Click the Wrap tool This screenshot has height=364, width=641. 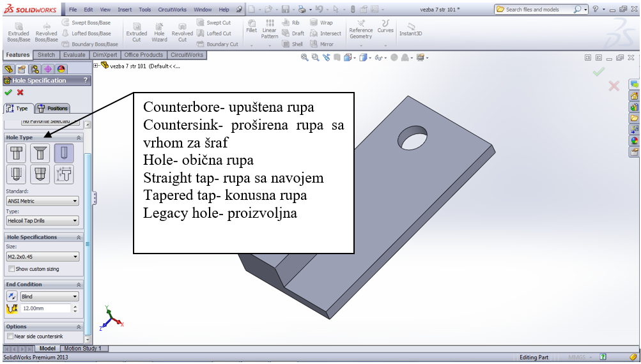[321, 23]
